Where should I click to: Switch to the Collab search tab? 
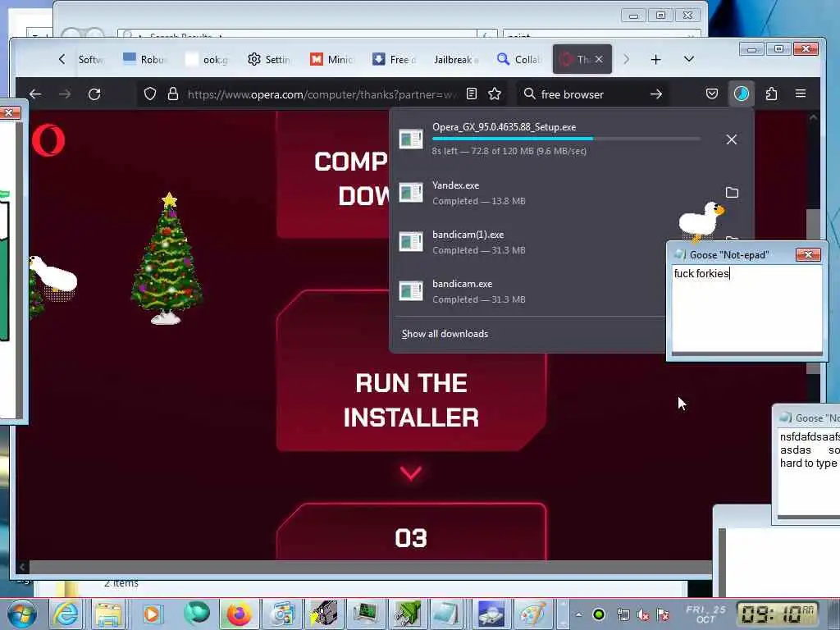518,59
